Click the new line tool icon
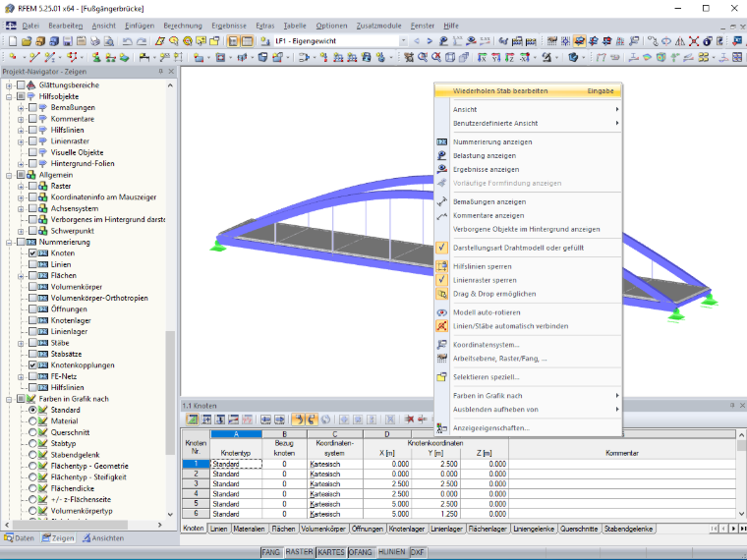The image size is (747, 560). point(33,58)
